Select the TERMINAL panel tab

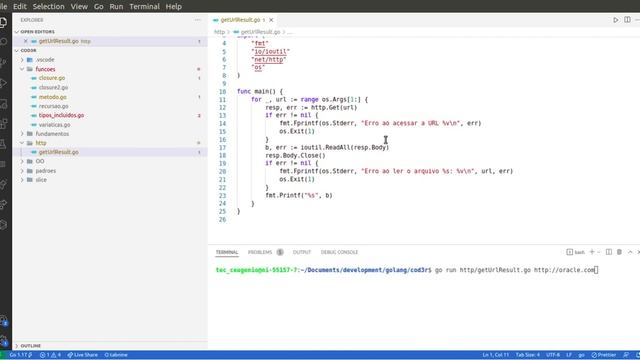227,252
